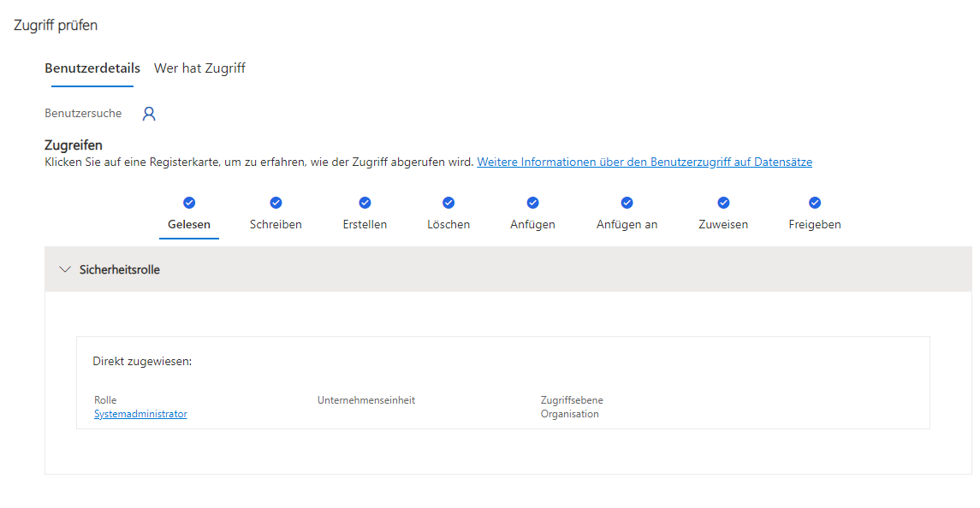The width and height of the screenshot is (980, 508).
Task: Select the Erstellen access tab
Action: click(x=365, y=224)
